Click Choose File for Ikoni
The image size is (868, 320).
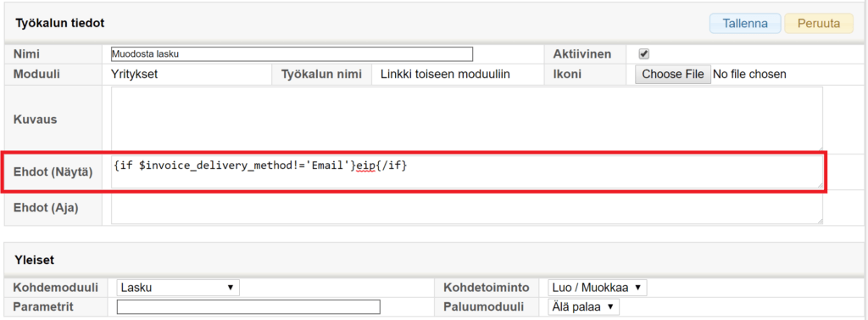coord(672,75)
